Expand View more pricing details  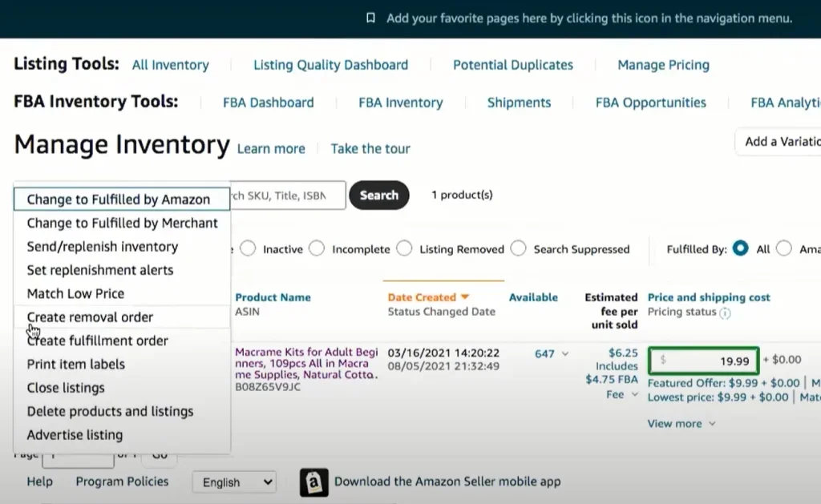coord(681,424)
